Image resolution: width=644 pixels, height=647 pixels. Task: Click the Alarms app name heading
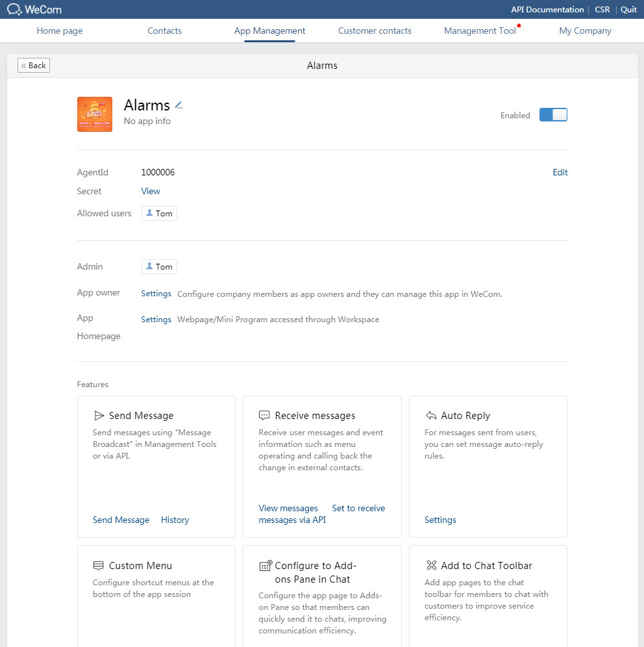147,105
